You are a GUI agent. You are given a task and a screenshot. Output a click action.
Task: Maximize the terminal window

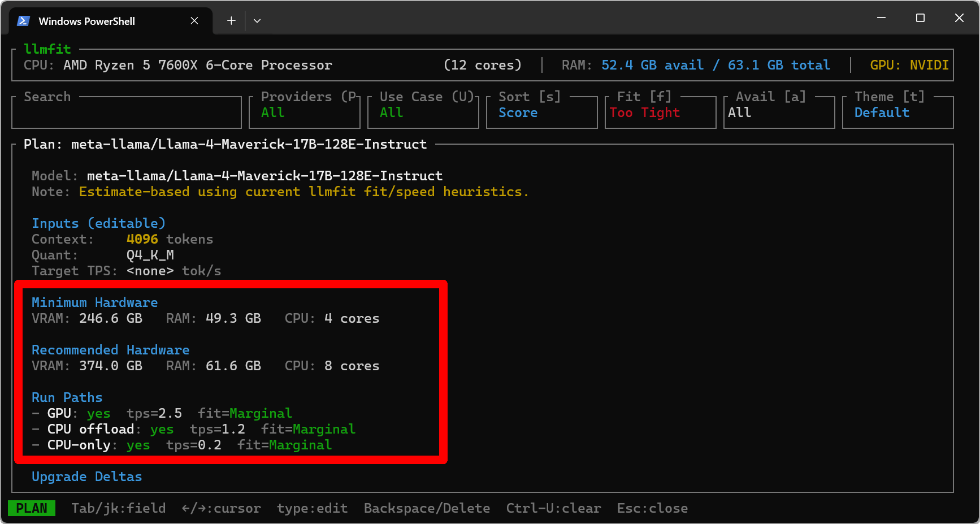pos(920,18)
